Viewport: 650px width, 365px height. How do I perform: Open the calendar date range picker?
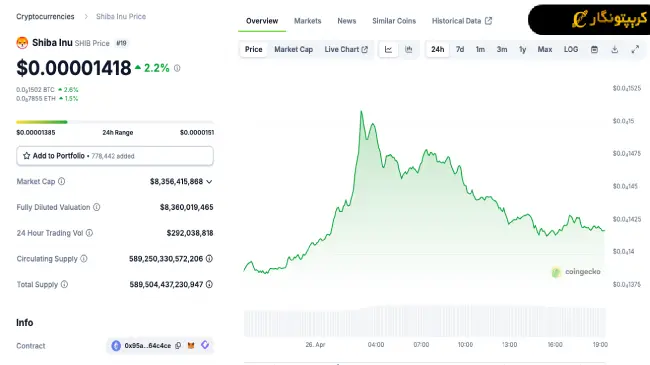594,49
